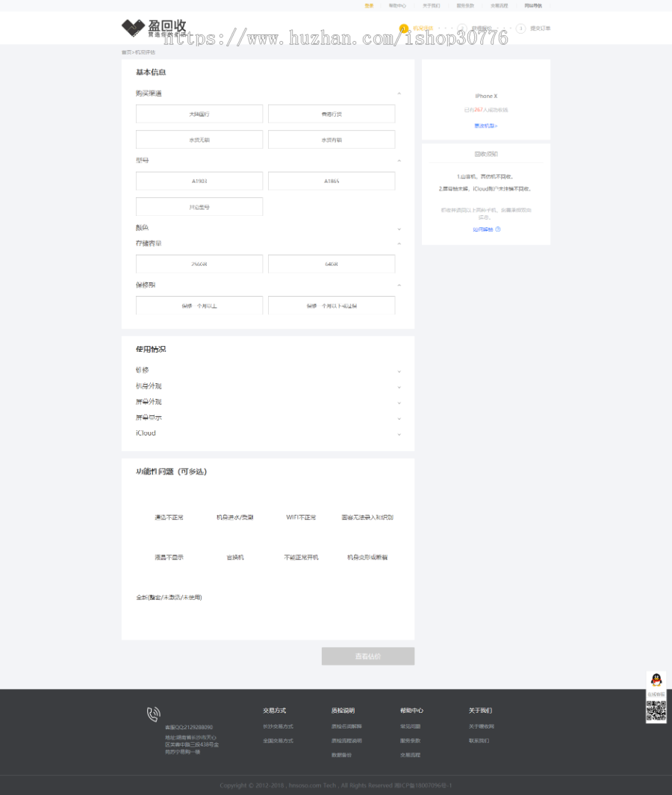Open the 登录 link in the top bar
Viewport: 672px width, 795px height.
click(x=369, y=5)
